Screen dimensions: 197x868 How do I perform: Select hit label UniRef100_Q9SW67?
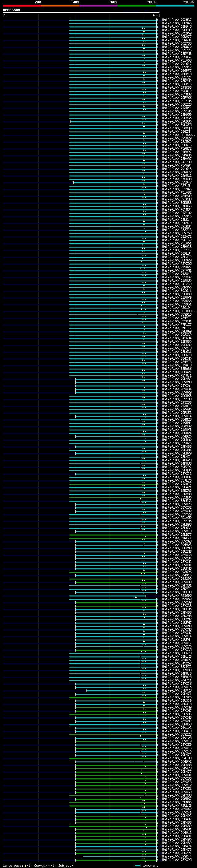point(177,57)
